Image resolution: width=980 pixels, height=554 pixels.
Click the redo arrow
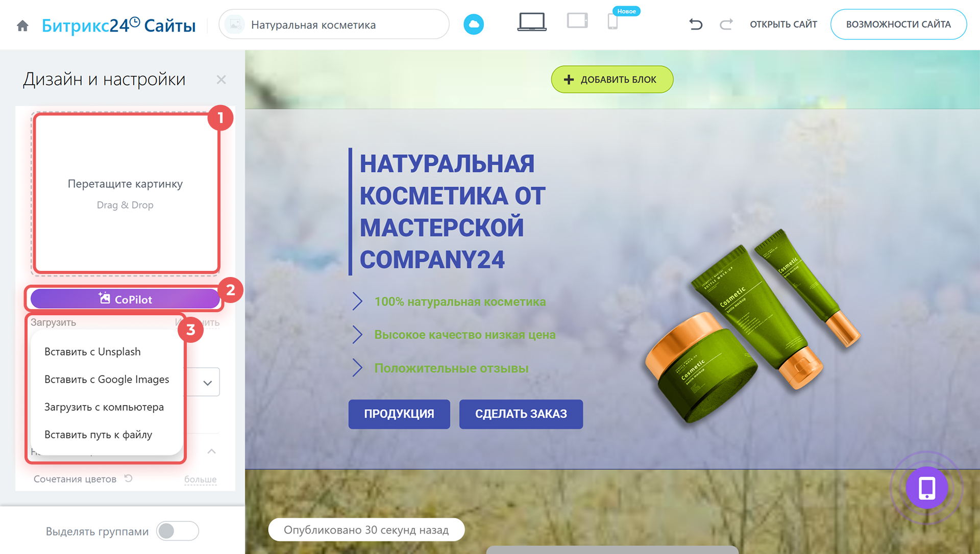pyautogui.click(x=726, y=24)
